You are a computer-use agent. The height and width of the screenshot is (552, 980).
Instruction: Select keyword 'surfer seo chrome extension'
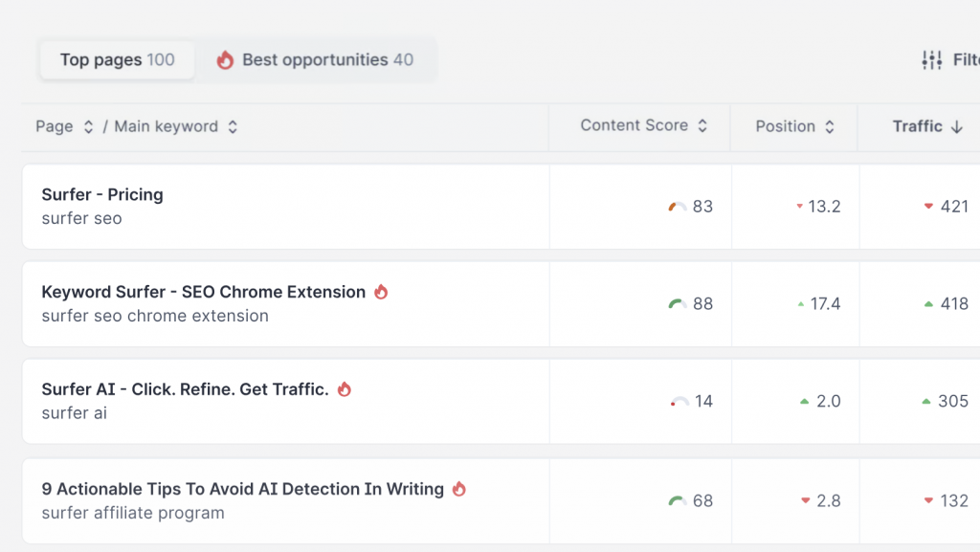[155, 316]
